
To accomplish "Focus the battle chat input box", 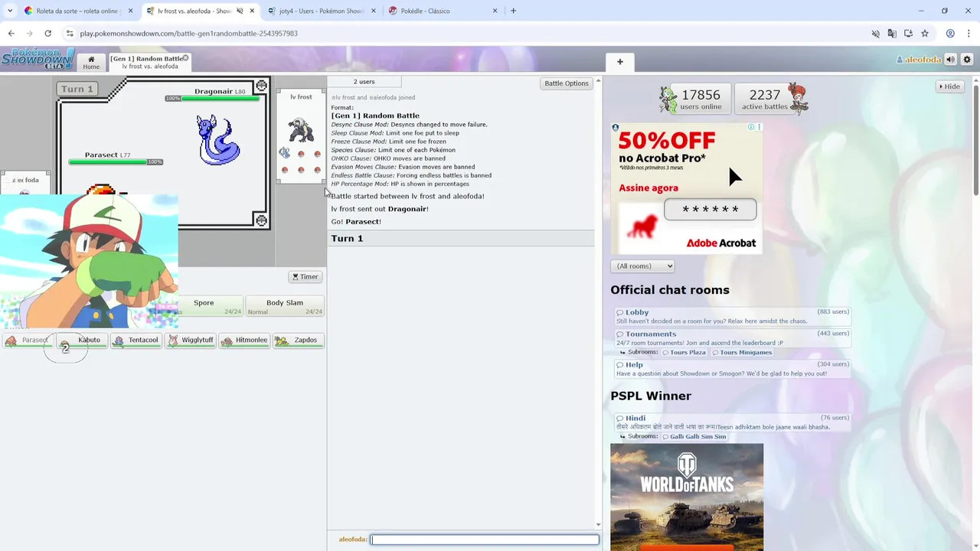I will 484,540.
